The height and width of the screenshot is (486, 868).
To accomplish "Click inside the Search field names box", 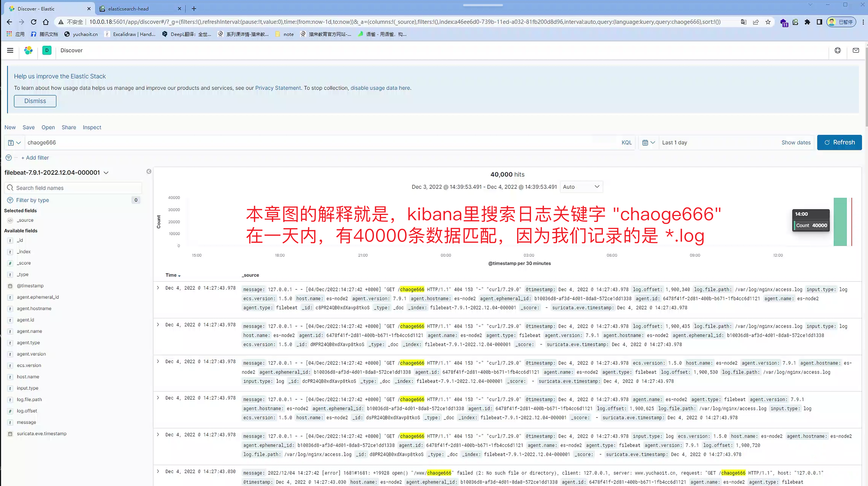I will 73,188.
